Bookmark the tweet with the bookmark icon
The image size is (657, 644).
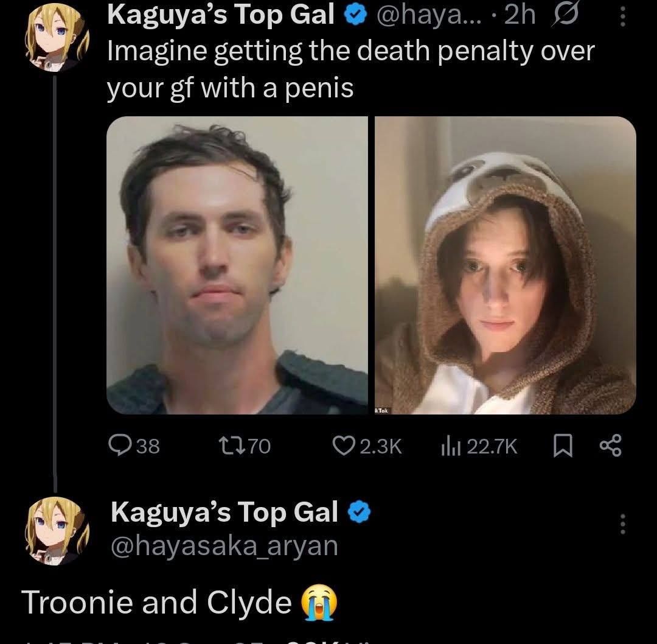(x=563, y=446)
